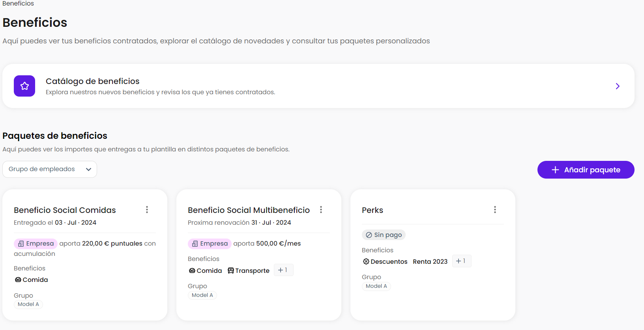Click the Transporte bus icon
Screen dimensions: 644x330
pos(231,271)
